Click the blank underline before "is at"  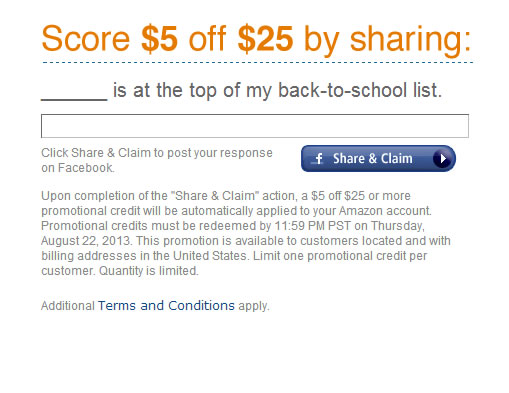pyautogui.click(x=74, y=99)
